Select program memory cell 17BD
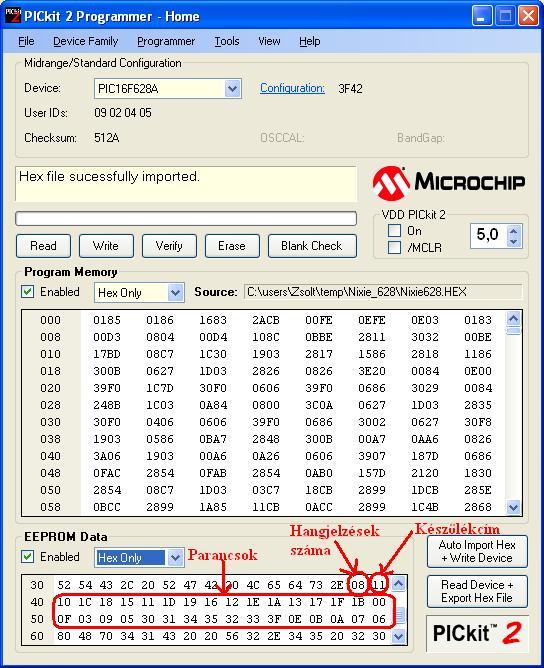Viewport: 544px width, 668px height. pyautogui.click(x=107, y=354)
